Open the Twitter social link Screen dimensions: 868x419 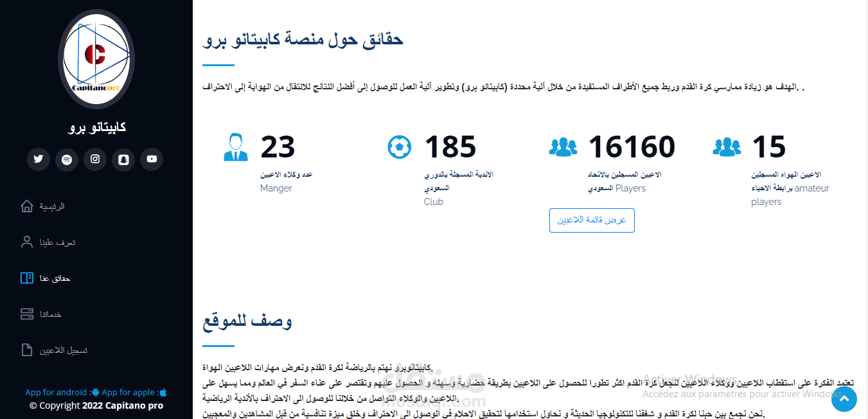(39, 159)
